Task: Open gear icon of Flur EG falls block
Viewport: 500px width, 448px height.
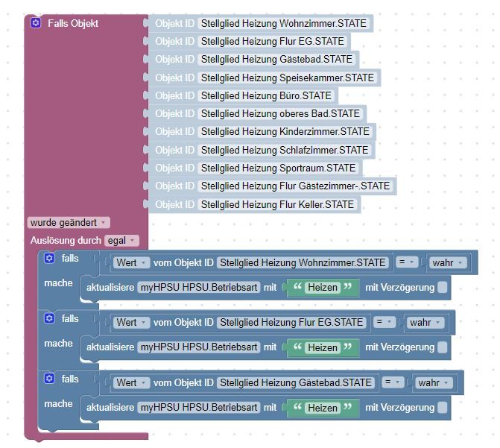Action: coord(49,318)
